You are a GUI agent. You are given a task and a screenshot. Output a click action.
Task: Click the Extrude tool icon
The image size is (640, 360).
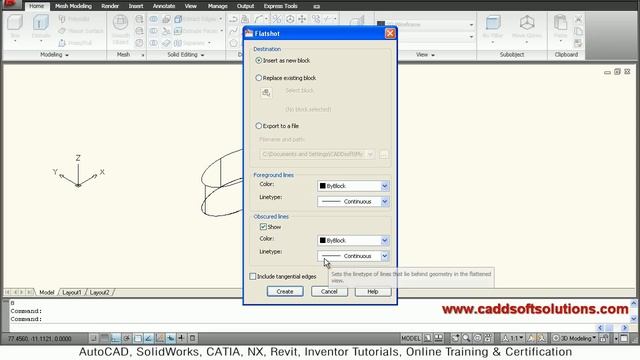click(x=40, y=22)
